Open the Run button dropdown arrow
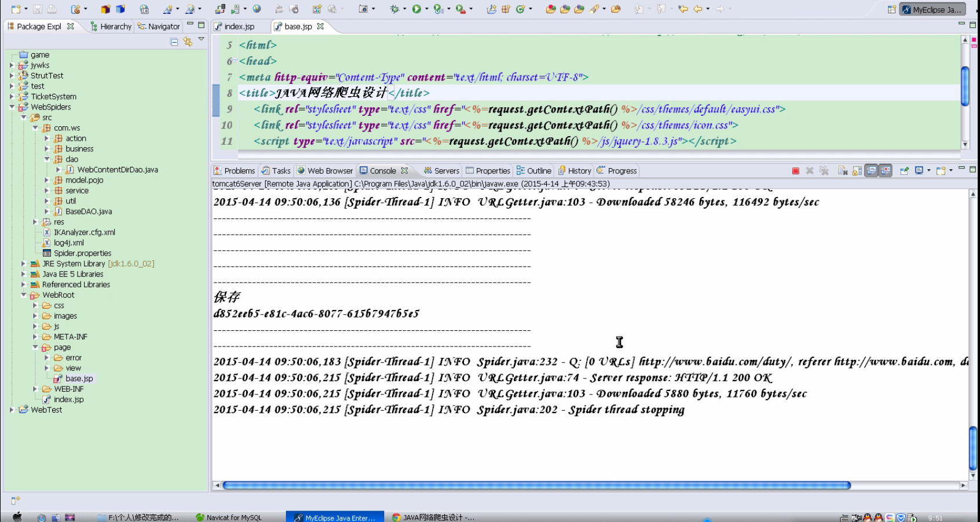 (427, 9)
